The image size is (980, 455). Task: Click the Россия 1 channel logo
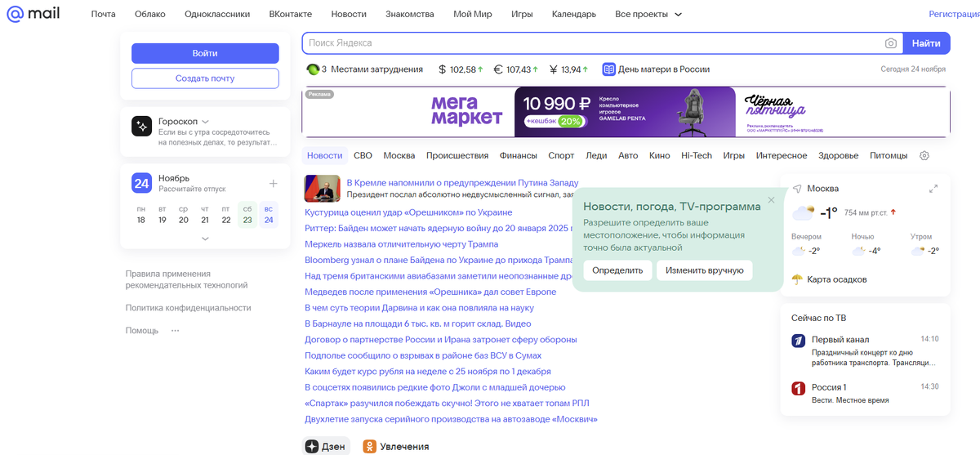click(799, 389)
